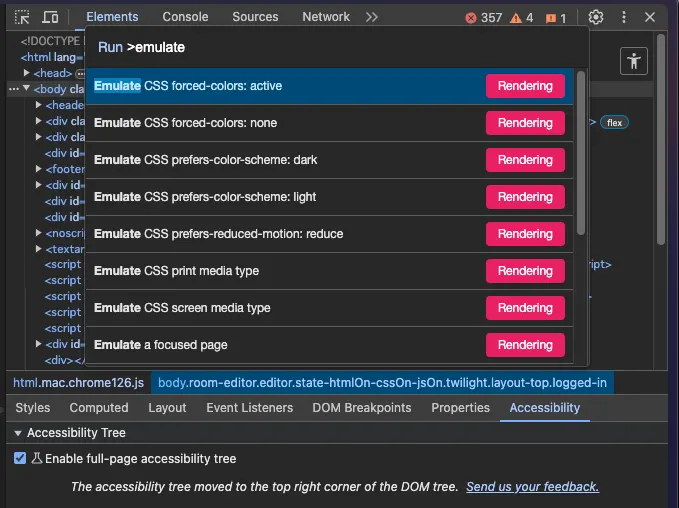Select Emulate CSS prefers-reduced-motion: reduce
This screenshot has height=508, width=679.
(x=330, y=234)
